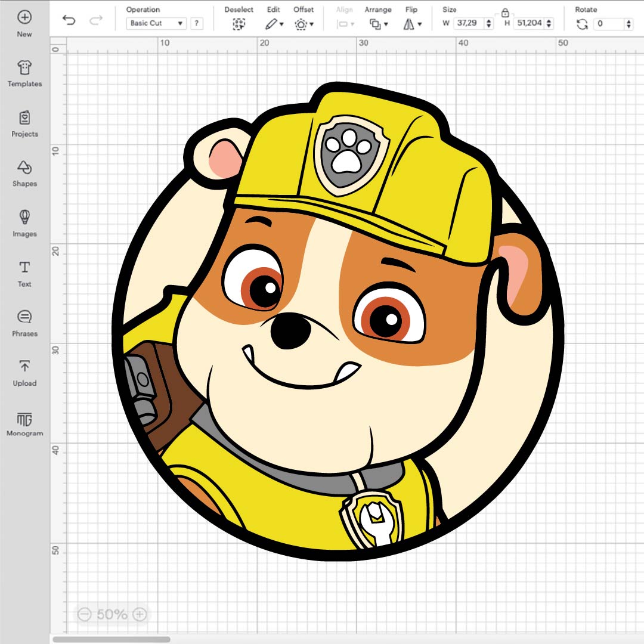
Task: Click the Edit pencil icon
Action: (x=271, y=24)
